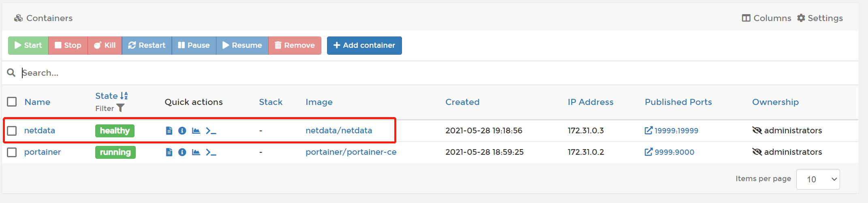Screen dimensions: 868x203
Task: Open the portainer/portainer-ce image link
Action: 351,152
